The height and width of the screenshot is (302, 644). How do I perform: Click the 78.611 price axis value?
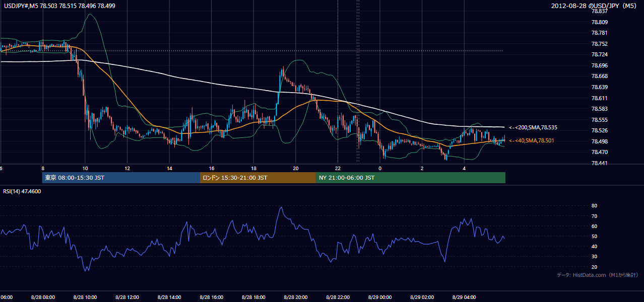click(x=599, y=98)
